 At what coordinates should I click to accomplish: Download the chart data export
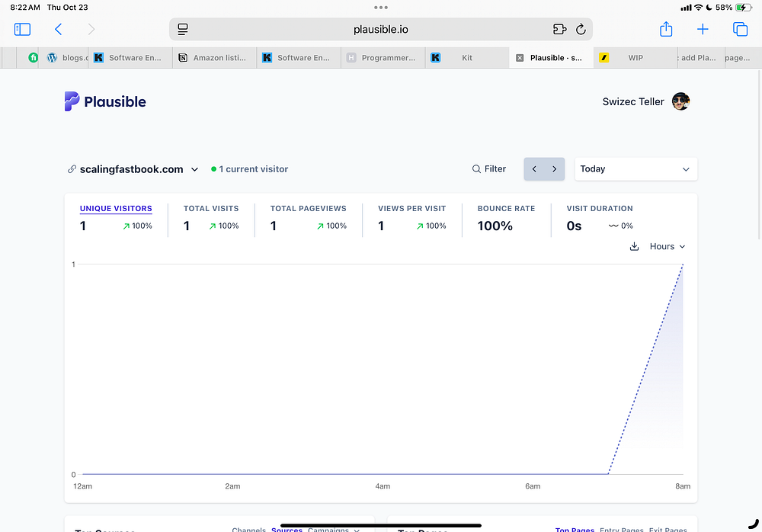click(x=634, y=246)
